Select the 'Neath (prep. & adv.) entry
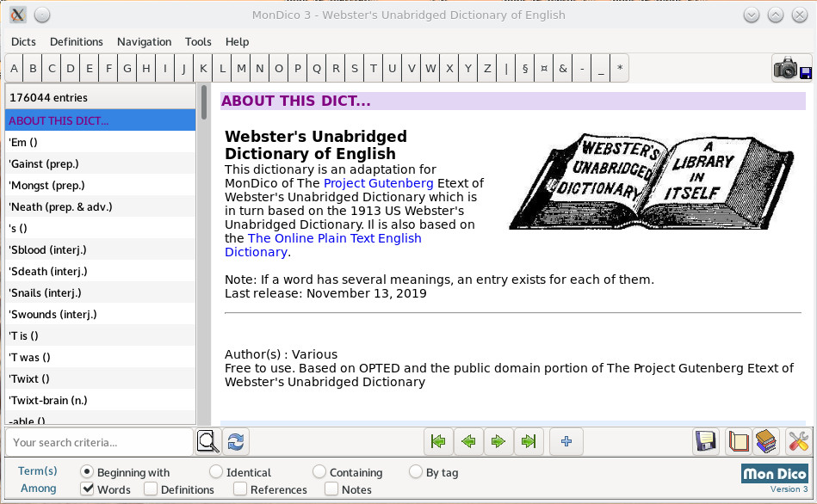Screen dimensions: 817x504 100,206
